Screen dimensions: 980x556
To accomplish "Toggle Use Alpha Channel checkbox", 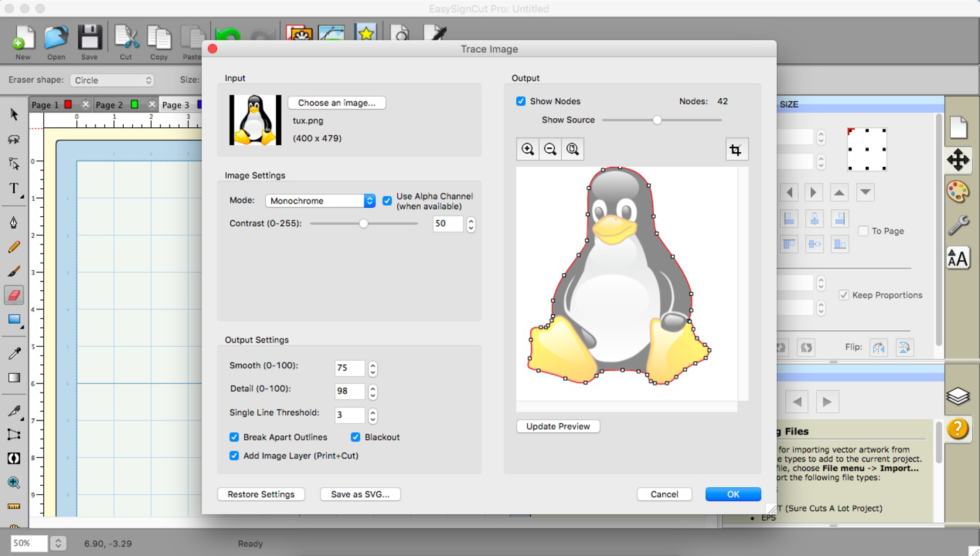I will 387,201.
